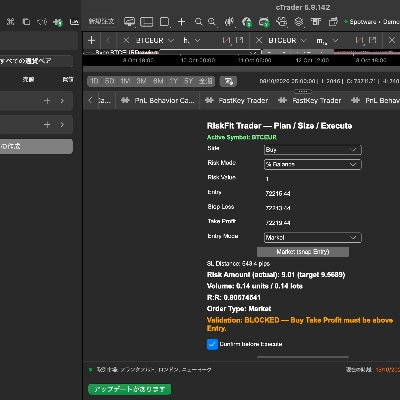Click the robot icon with green badge
Screen dimensions: 400x400
point(264,22)
